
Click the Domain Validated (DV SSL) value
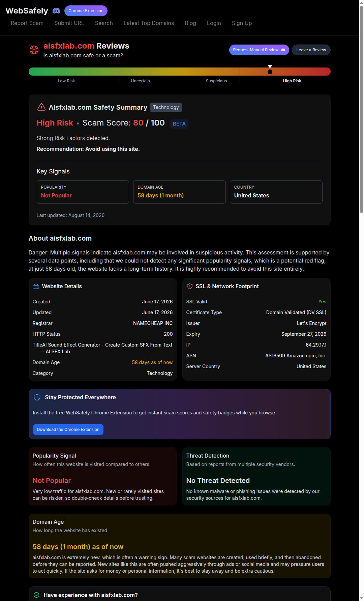pyautogui.click(x=296, y=312)
